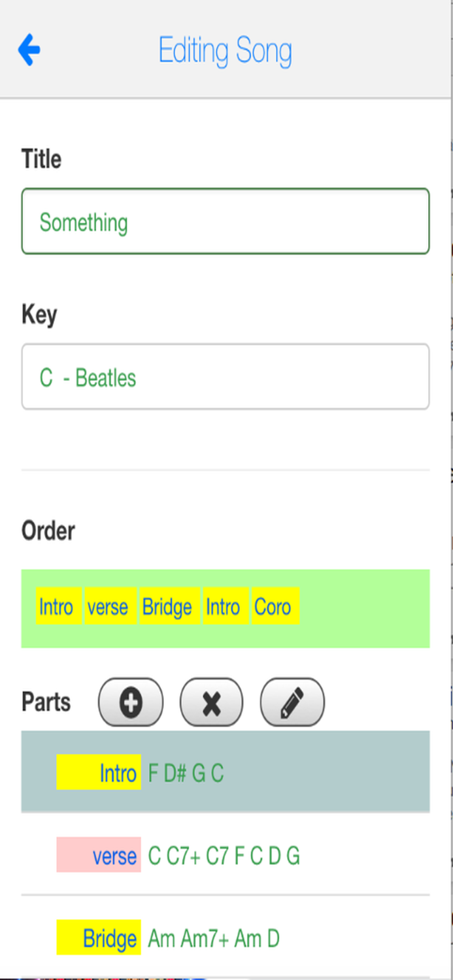Screen dimensions: 453x980
Task: Click the Intro chip in the Order bar
Action: tap(58, 606)
